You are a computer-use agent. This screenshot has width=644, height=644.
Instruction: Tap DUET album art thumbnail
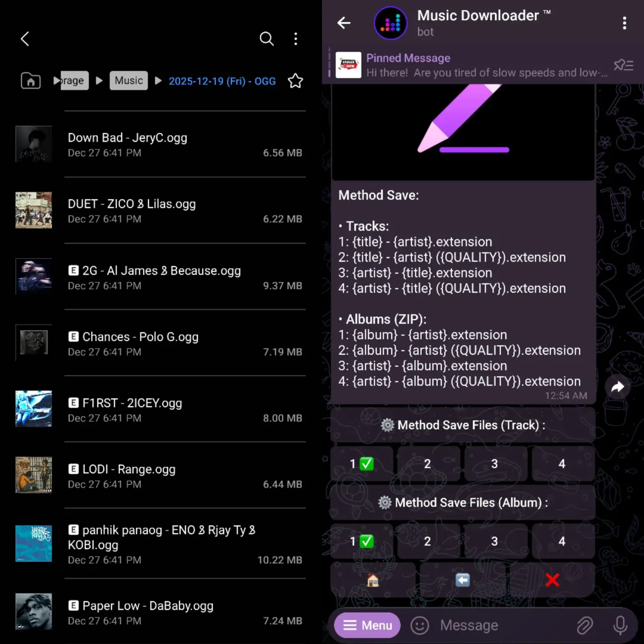coord(34,210)
